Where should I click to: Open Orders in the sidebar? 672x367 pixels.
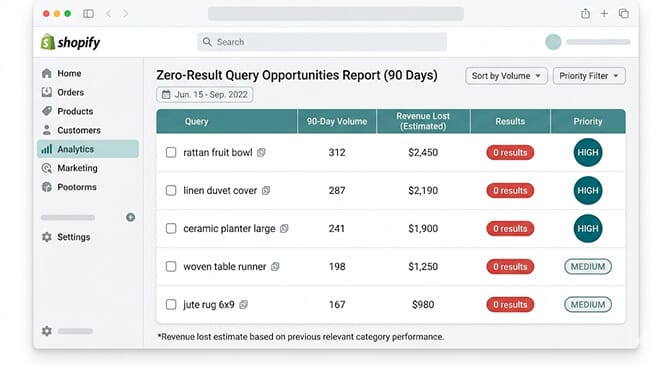pyautogui.click(x=88, y=92)
